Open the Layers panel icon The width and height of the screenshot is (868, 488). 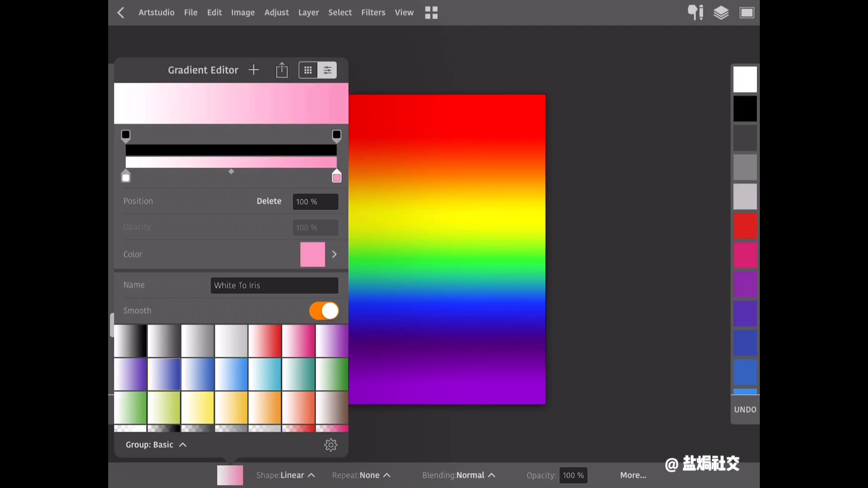[721, 13]
